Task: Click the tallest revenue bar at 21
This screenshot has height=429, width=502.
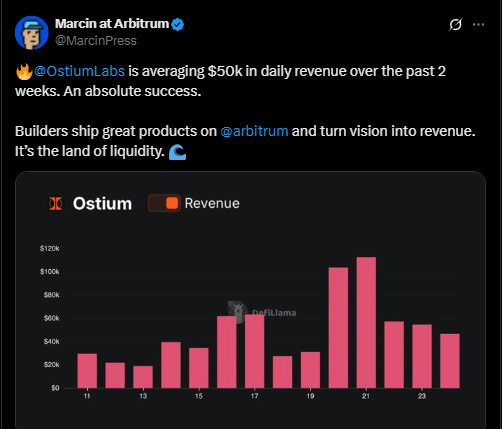Action: pyautogui.click(x=366, y=322)
